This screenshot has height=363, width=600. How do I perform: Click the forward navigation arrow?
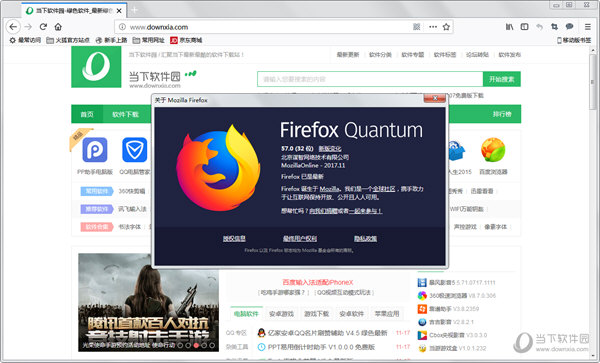tap(28, 27)
